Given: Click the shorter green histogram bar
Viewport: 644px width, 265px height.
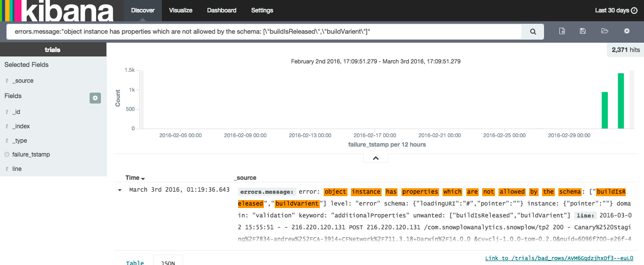Looking at the screenshot, I should click(x=604, y=110).
